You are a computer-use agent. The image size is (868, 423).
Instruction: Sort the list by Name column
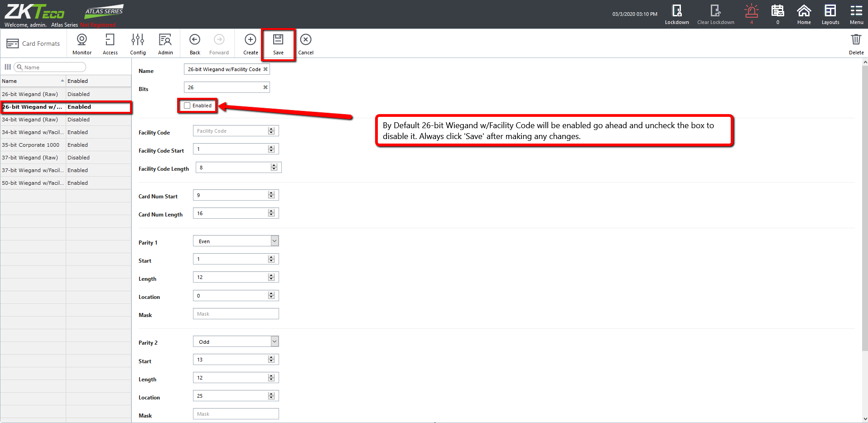point(33,81)
